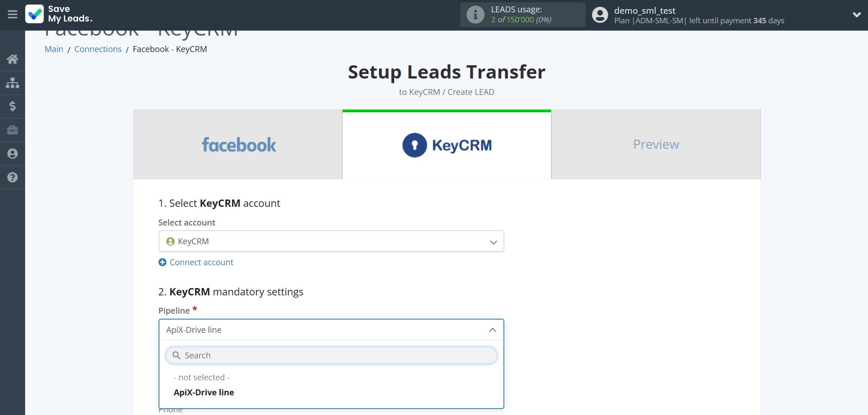The height and width of the screenshot is (415, 868).
Task: Click the user profile icon in the sidebar
Action: coord(12,154)
